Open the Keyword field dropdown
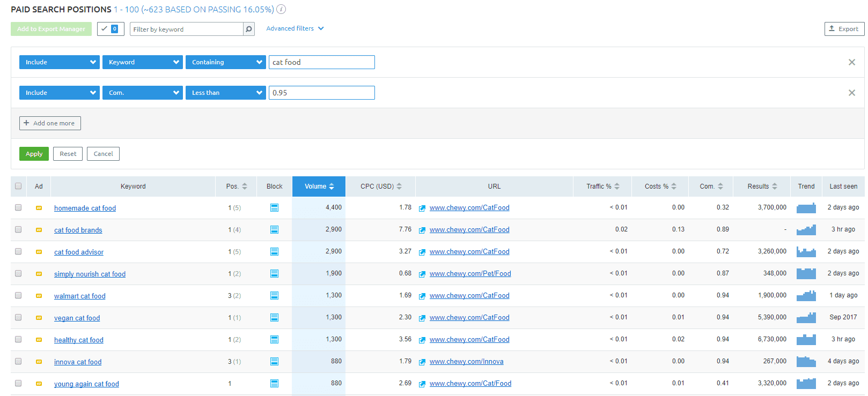Screen dimensions: 868x396 (x=143, y=62)
